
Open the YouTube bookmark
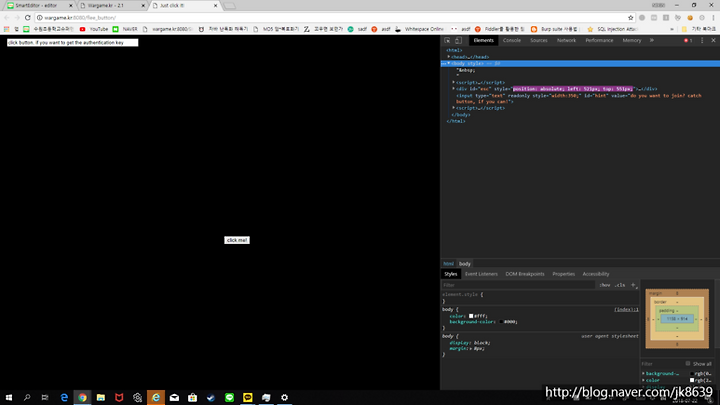94,29
